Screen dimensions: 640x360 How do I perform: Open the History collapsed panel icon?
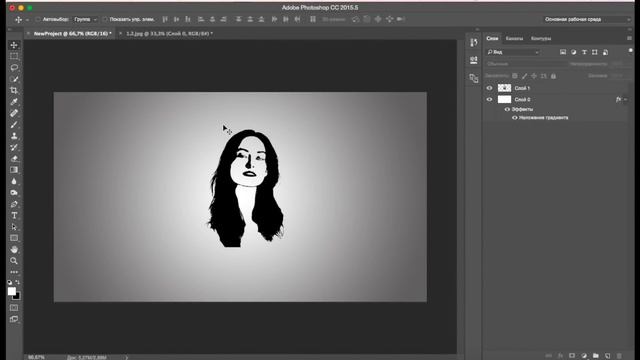click(473, 42)
